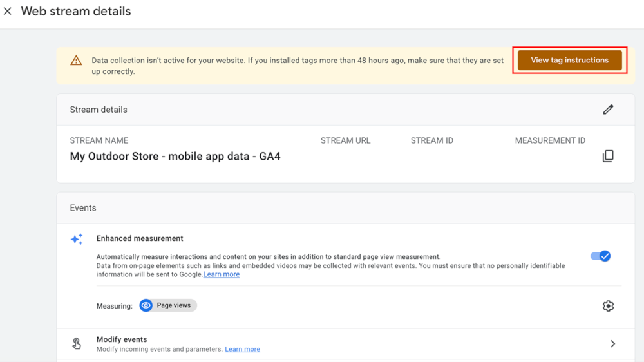Image resolution: width=644 pixels, height=362 pixels.
Task: Edit stream details with pencil icon
Action: point(609,110)
